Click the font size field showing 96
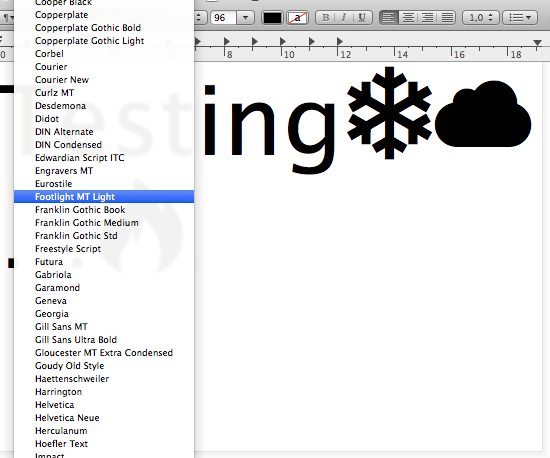The height and width of the screenshot is (458, 550). click(x=224, y=18)
